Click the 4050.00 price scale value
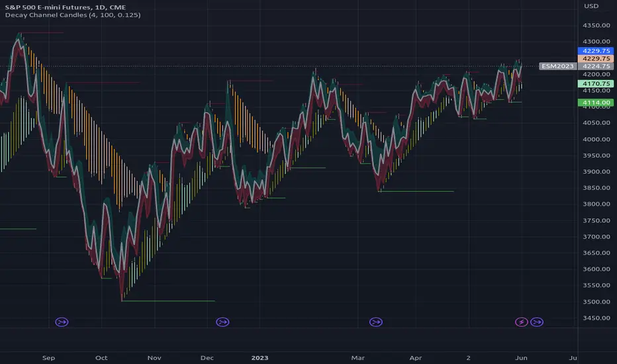617x364 pixels. tap(596, 123)
